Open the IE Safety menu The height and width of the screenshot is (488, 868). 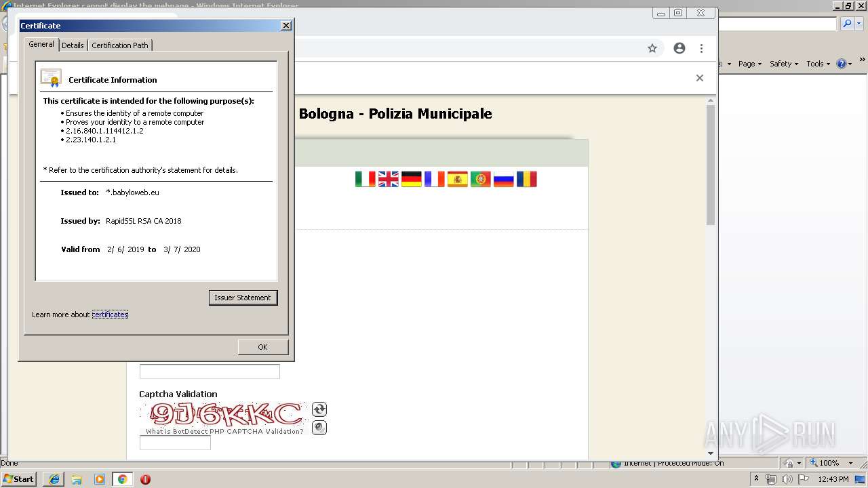point(784,64)
